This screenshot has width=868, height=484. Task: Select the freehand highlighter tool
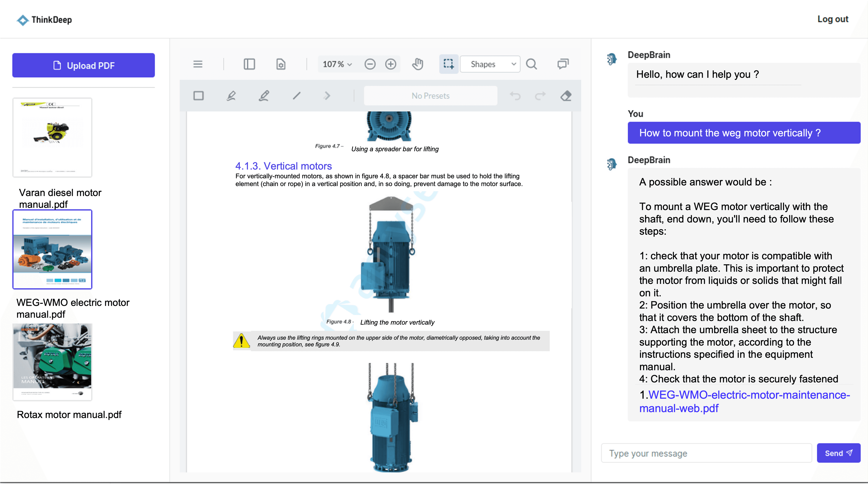(231, 96)
